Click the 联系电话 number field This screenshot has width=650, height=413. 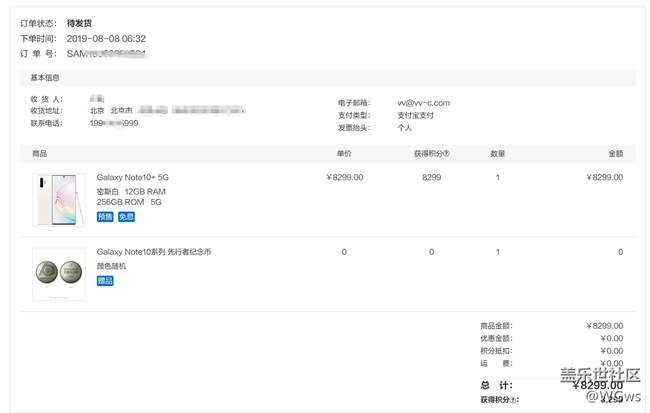[114, 123]
